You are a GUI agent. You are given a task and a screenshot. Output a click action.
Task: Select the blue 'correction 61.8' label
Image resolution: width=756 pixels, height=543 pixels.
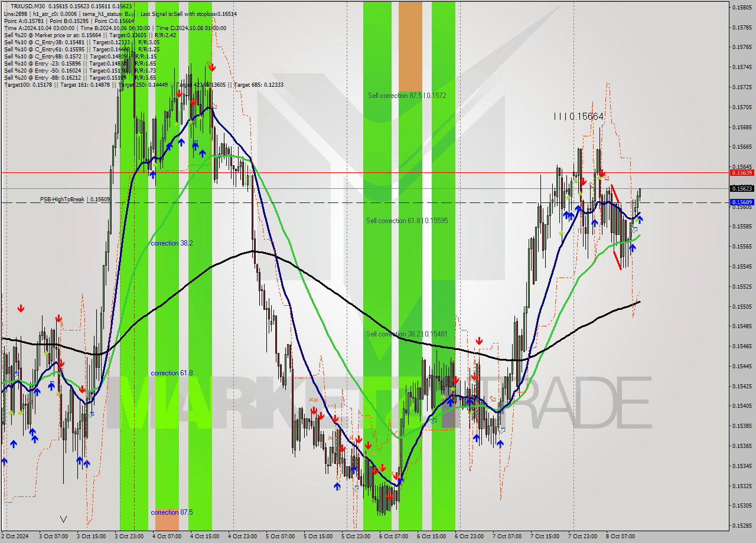[171, 372]
